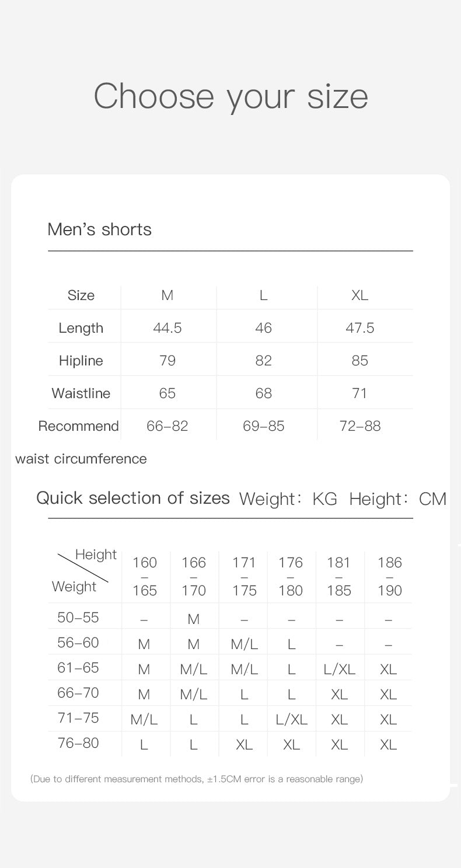
Task: Select the 160–165 height column header
Action: point(145,576)
